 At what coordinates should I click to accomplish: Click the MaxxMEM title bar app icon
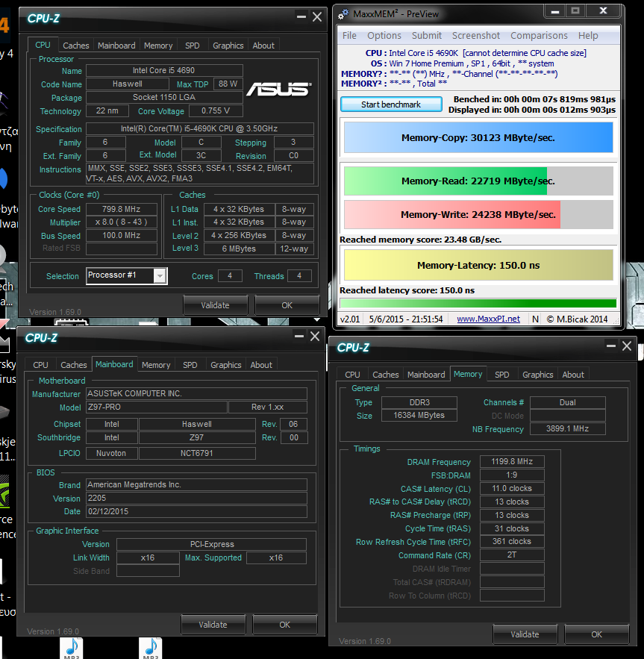pos(343,14)
